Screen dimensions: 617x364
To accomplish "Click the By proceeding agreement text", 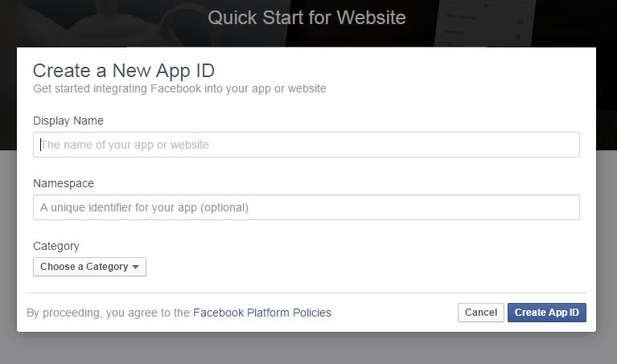I will click(109, 313).
